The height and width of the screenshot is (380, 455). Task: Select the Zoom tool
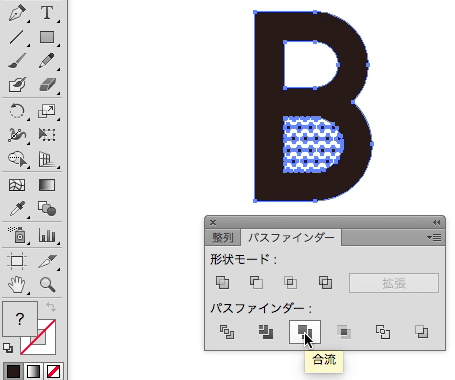point(47,285)
